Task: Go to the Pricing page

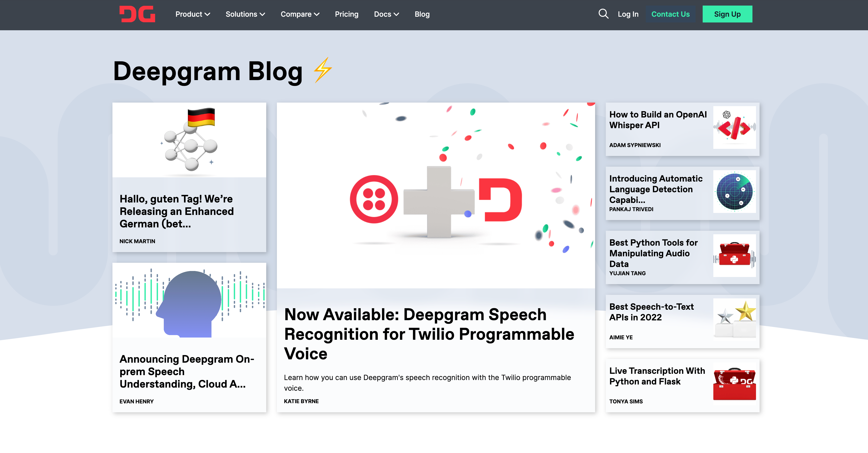Action: pyautogui.click(x=346, y=14)
